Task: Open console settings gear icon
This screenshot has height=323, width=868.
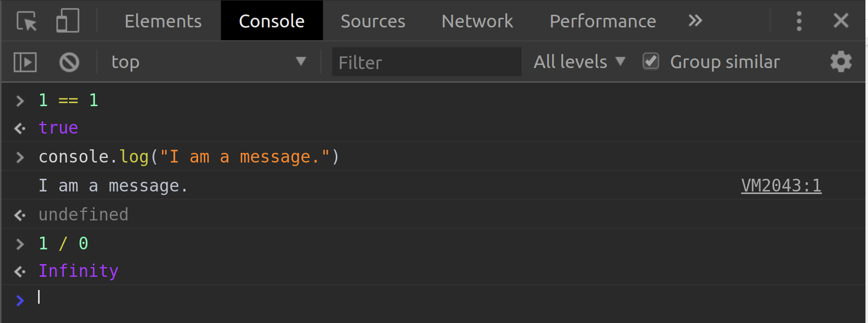Action: click(841, 62)
